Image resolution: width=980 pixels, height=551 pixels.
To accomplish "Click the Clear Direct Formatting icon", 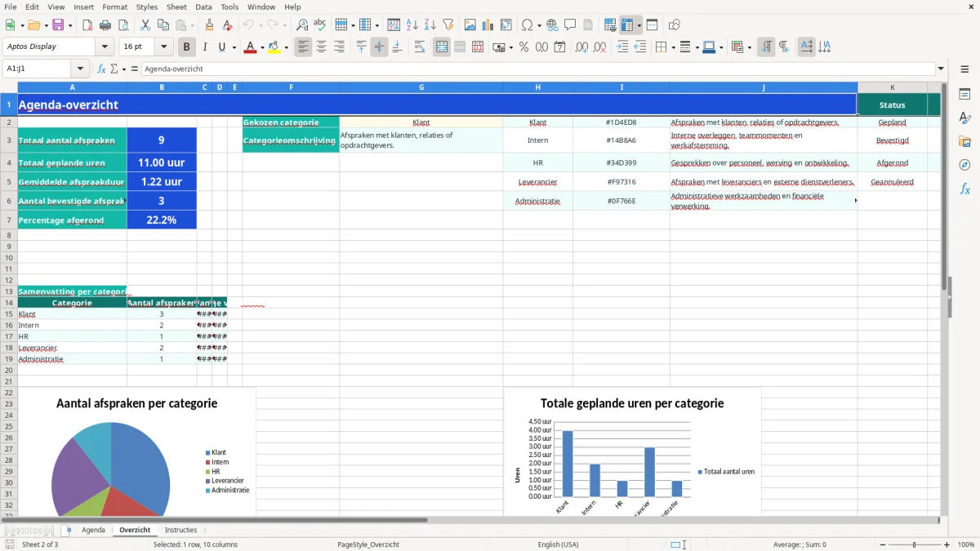I will [x=227, y=25].
